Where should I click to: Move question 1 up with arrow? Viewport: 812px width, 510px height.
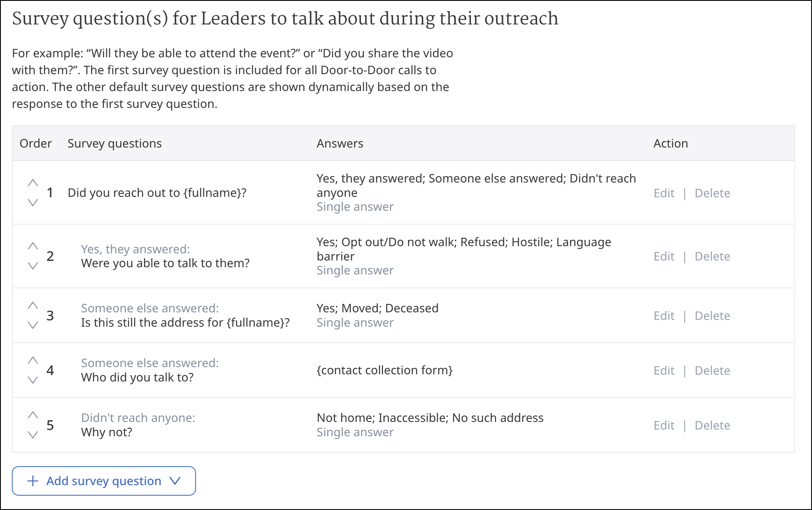(33, 183)
